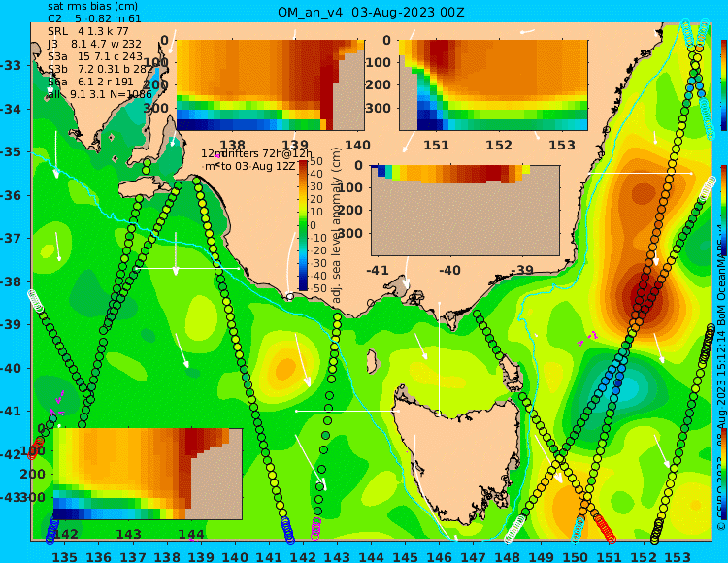The width and height of the screenshot is (728, 563).
Task: Click the white track markers near 148E bottom
Action: tap(514, 529)
